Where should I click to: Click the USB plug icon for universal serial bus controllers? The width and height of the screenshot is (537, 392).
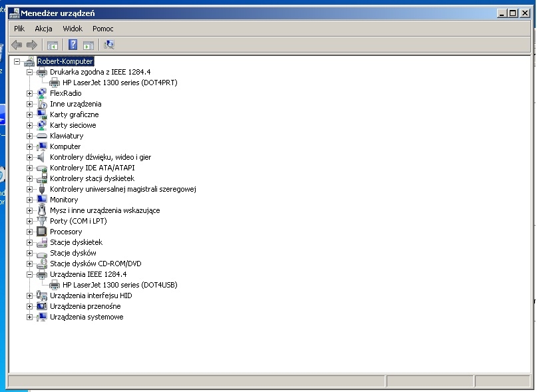pos(42,189)
